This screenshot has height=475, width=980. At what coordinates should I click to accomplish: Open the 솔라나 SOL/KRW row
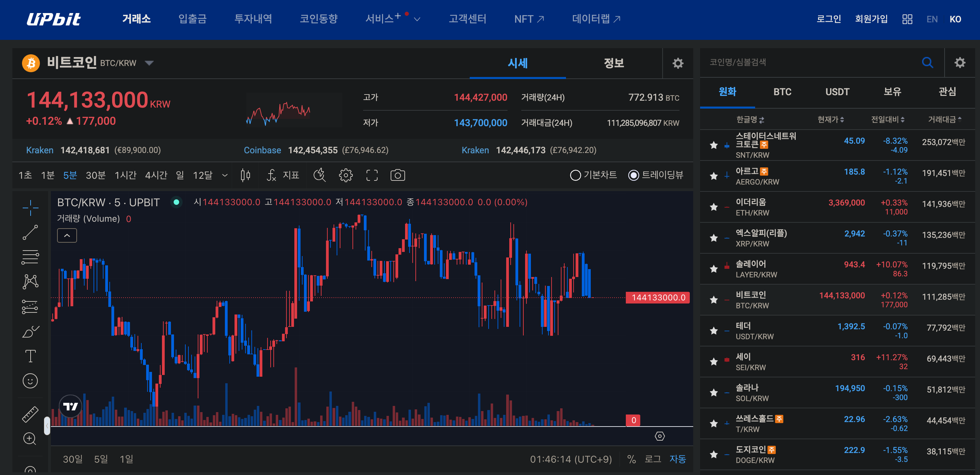pyautogui.click(x=837, y=393)
